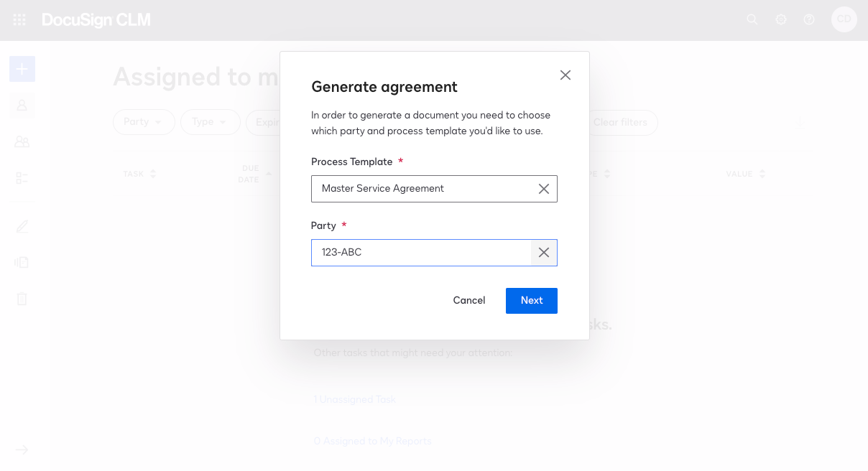Screen dimensions: 868x471
Task: Select the tasks checklist sidebar icon
Action: (x=22, y=178)
